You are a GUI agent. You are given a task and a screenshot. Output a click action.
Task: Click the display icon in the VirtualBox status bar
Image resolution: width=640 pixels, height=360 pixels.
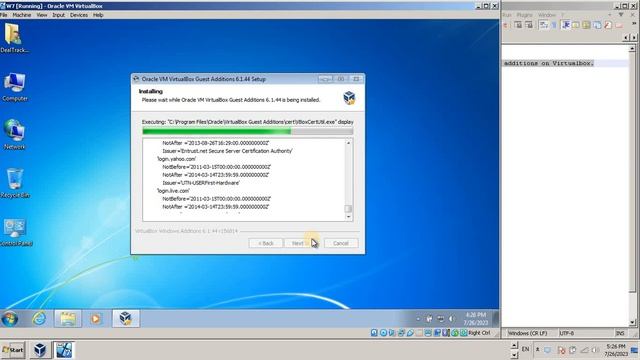tap(428, 333)
